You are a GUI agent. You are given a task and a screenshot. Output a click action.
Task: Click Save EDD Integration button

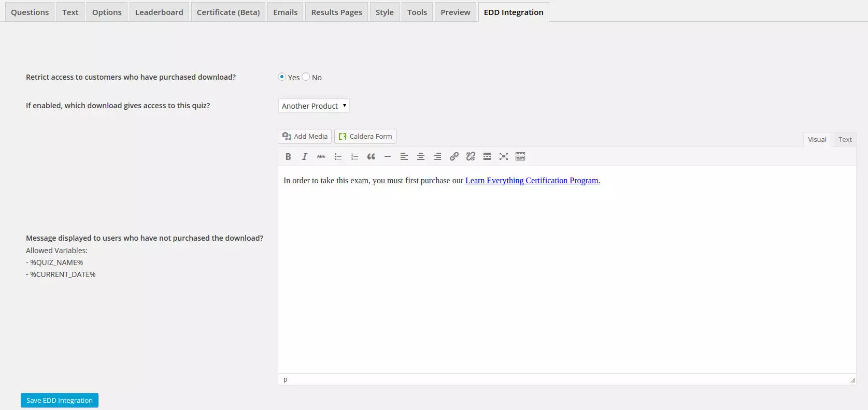(60, 400)
